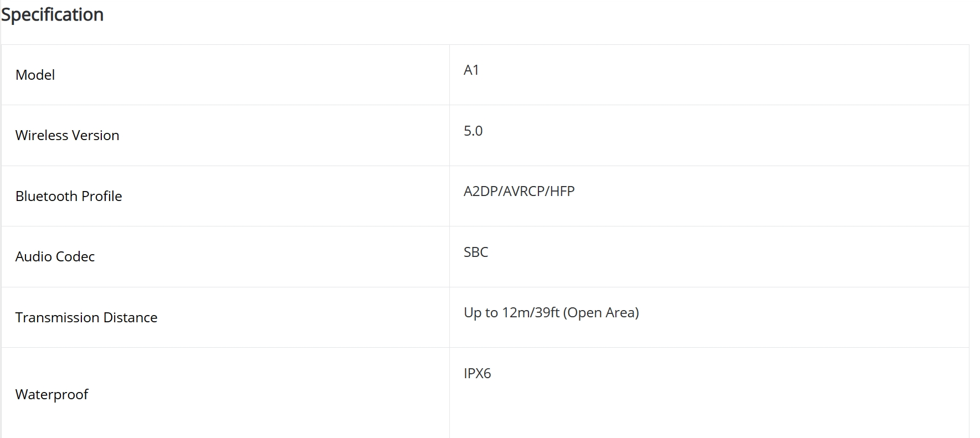The width and height of the screenshot is (980, 438).
Task: Select the Bluetooth Profile label
Action: pos(69,196)
